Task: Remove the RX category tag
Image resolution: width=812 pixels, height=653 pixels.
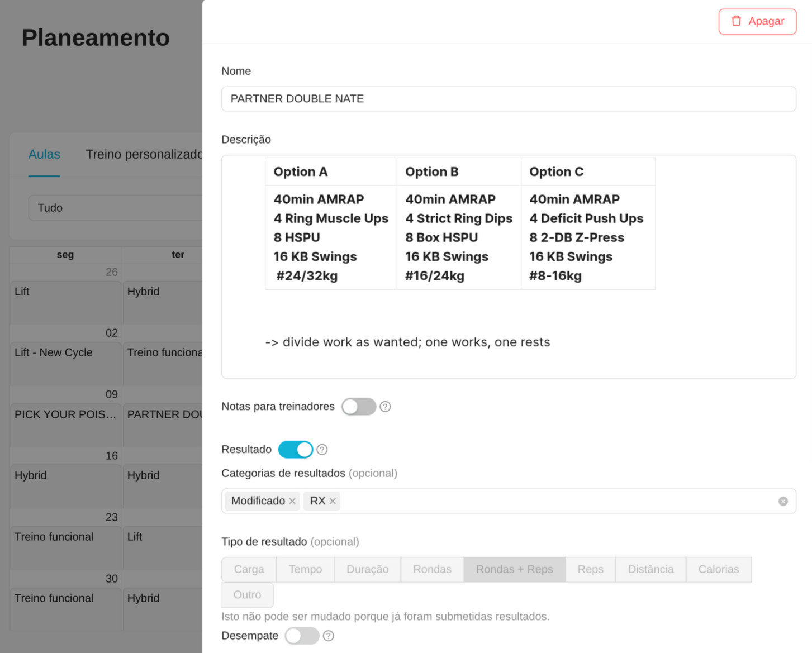Action: (333, 501)
